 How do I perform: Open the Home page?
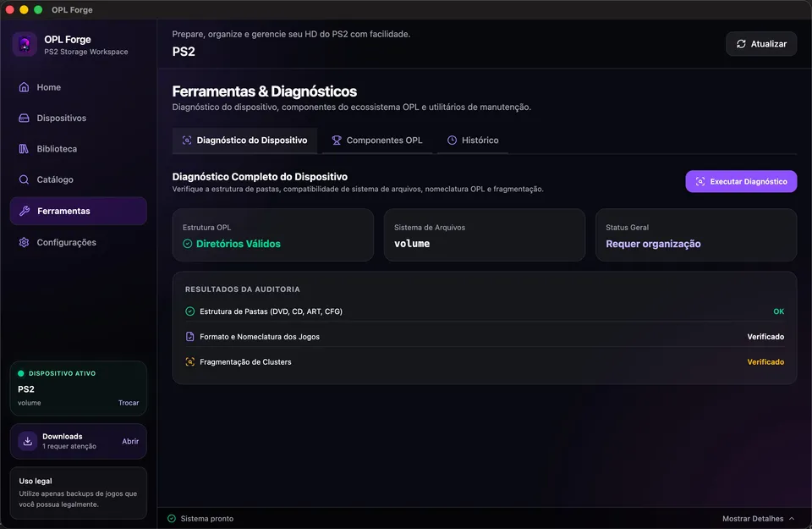pos(78,87)
